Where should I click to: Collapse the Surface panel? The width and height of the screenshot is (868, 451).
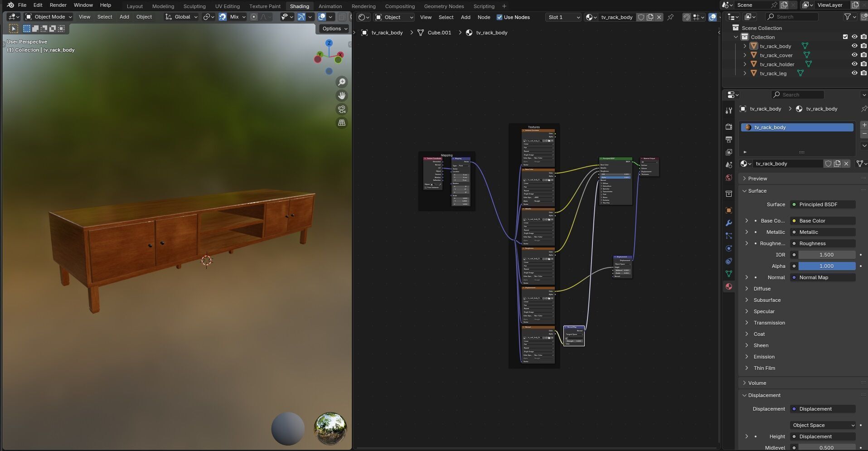[x=757, y=191]
